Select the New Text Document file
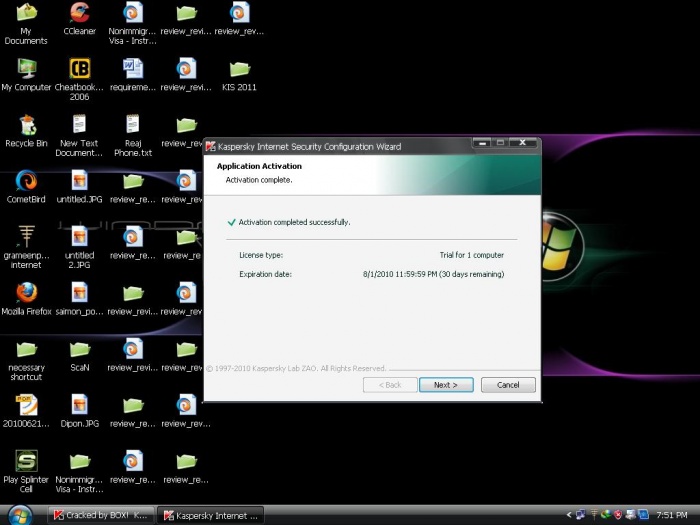The width and height of the screenshot is (700, 525). coord(79,135)
